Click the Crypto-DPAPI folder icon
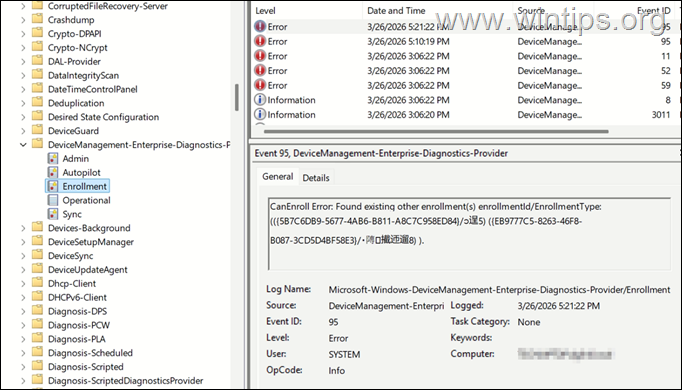This screenshot has height=390, width=682. pyautogui.click(x=38, y=33)
